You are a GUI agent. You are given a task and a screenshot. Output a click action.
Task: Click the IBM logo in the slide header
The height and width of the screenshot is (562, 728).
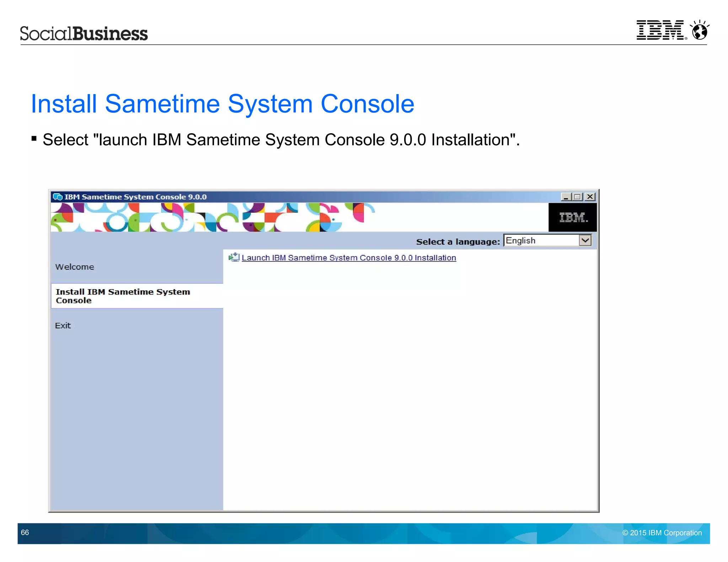point(661,30)
